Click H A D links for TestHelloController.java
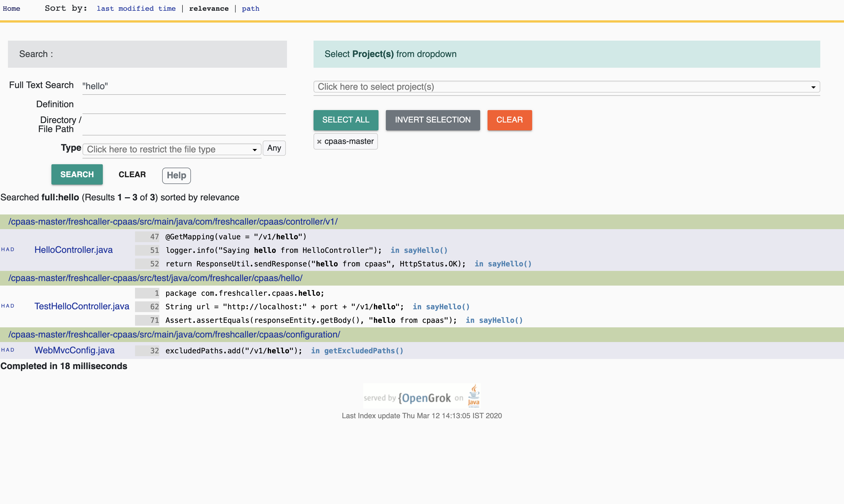 pos(8,306)
